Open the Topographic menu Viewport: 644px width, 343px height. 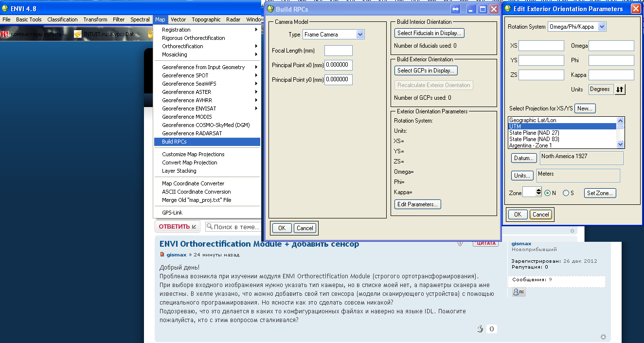[206, 19]
